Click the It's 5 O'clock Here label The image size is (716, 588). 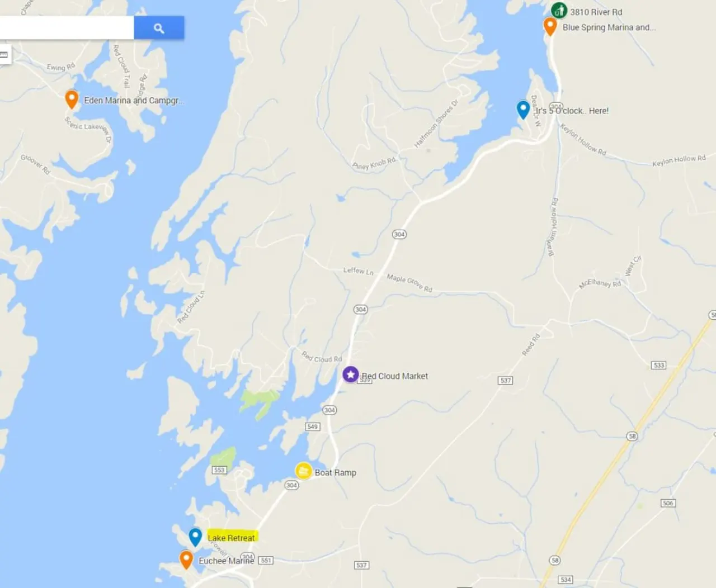pos(572,111)
